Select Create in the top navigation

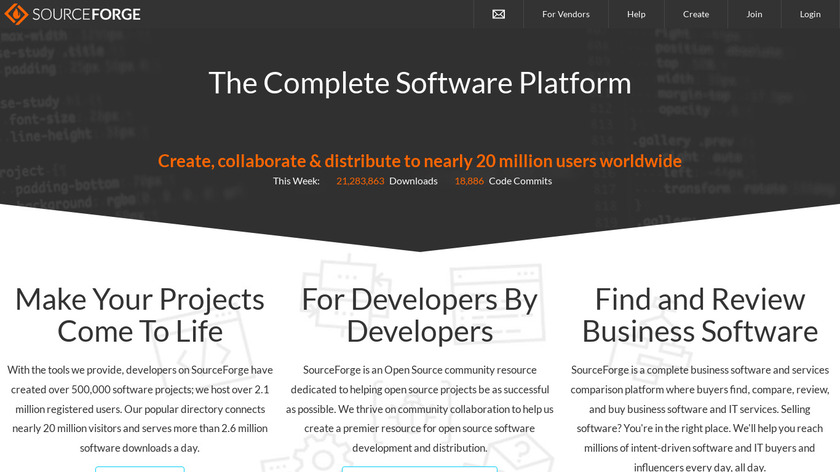(x=696, y=14)
